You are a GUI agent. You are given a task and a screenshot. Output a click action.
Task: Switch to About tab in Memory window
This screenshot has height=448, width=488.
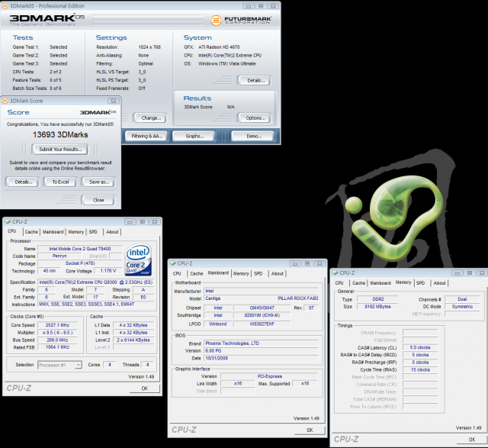[439, 283]
